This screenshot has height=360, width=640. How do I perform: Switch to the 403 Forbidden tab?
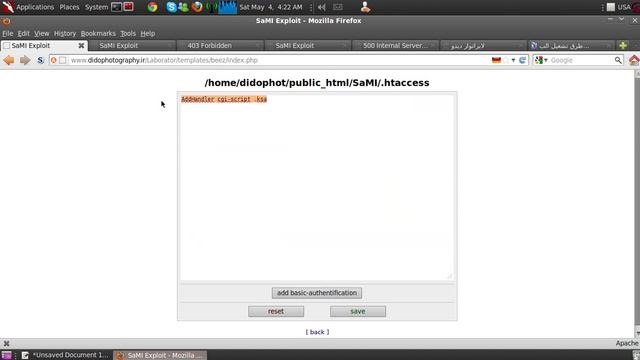tap(220, 46)
